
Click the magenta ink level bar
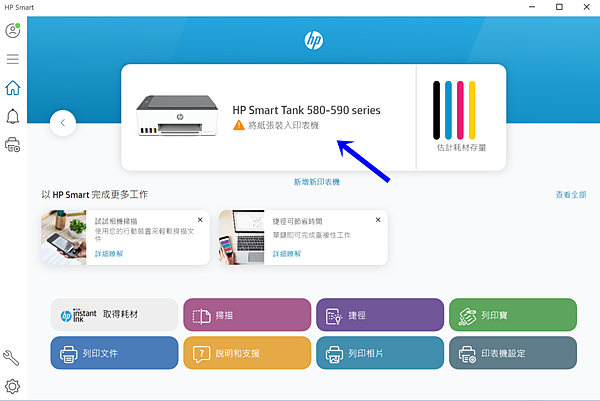(460, 110)
